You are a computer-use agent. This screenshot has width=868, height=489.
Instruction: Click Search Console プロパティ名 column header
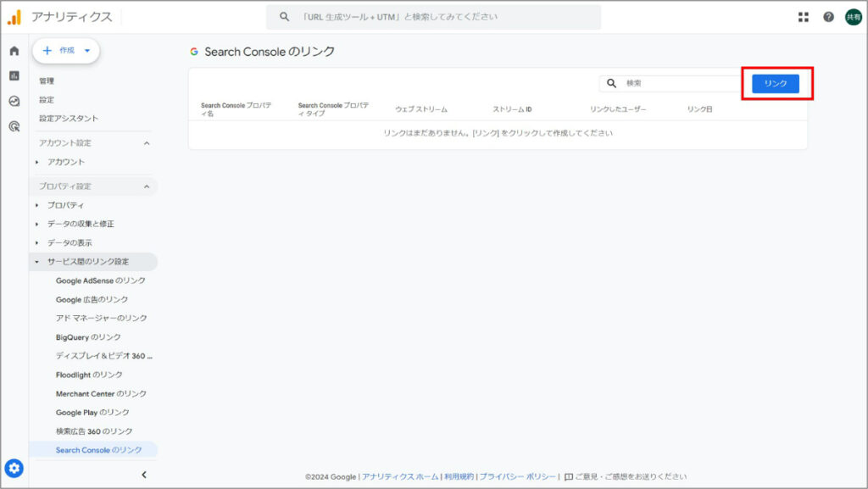[236, 109]
